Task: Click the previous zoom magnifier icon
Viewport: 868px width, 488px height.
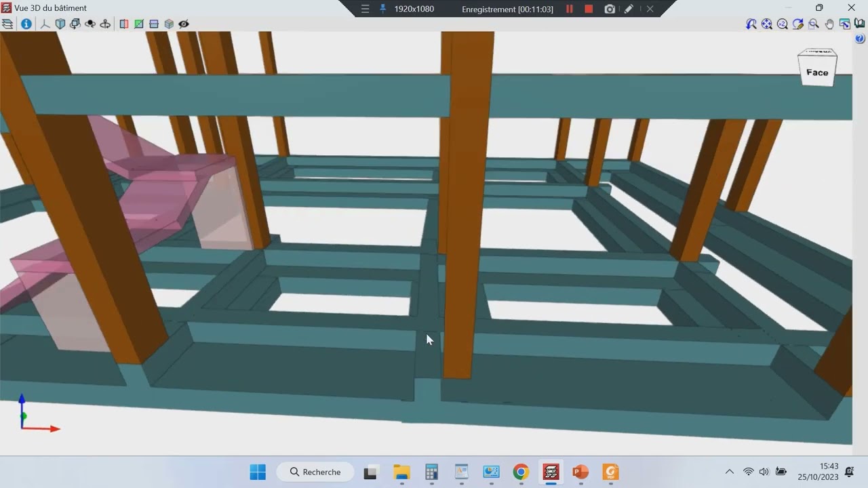Action: point(751,24)
